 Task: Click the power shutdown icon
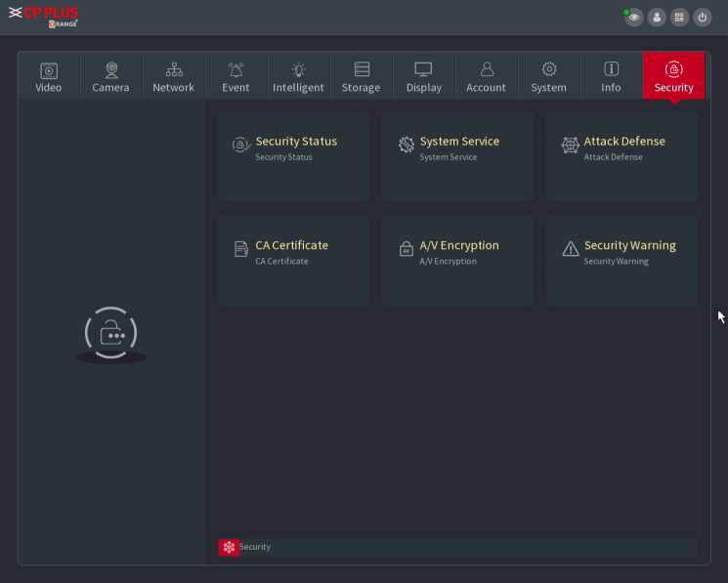[702, 18]
